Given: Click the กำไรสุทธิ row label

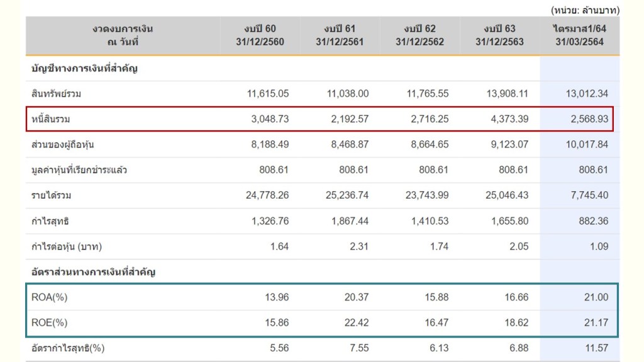Looking at the screenshot, I should click(50, 221).
